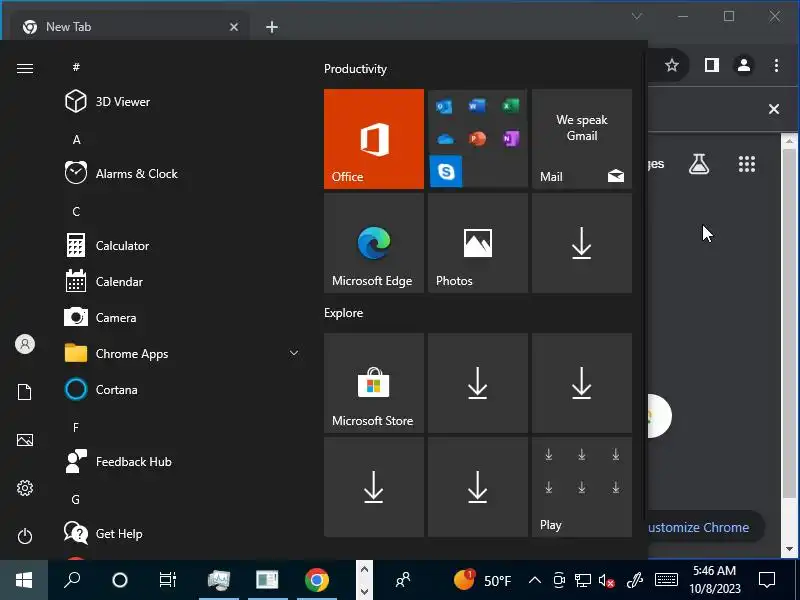Open the Photos tile
The height and width of the screenshot is (600, 800).
(478, 243)
